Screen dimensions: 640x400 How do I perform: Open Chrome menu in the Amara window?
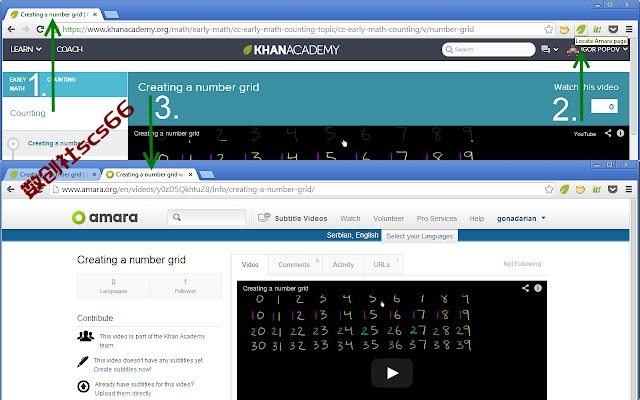pos(629,189)
